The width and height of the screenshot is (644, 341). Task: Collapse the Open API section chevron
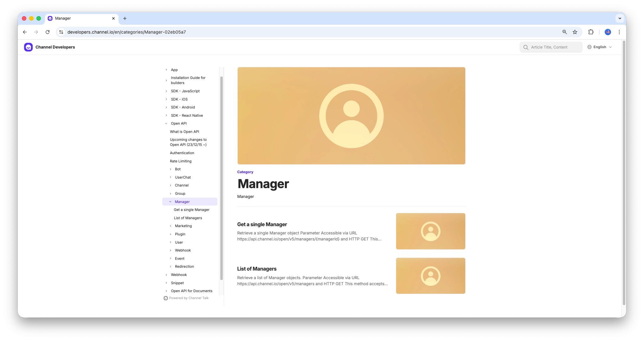(x=166, y=123)
